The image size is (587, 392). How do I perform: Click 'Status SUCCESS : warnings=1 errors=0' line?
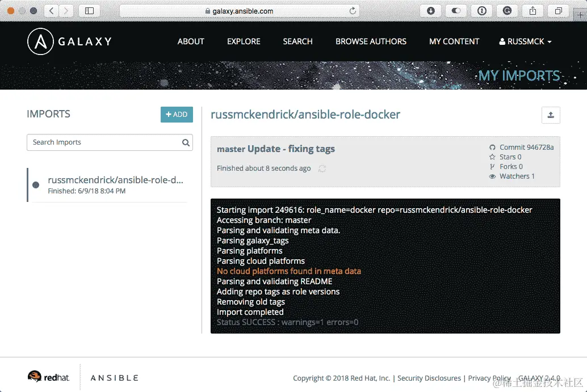287,322
